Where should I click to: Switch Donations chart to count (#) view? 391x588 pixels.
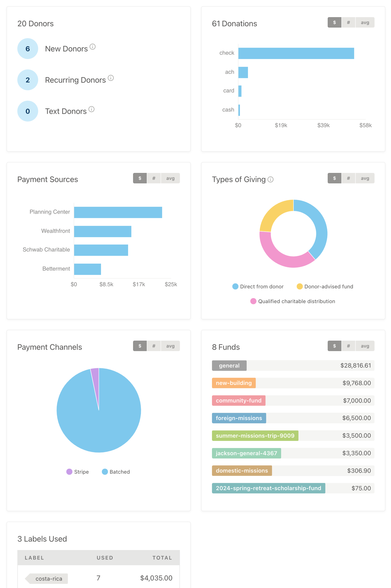[348, 23]
